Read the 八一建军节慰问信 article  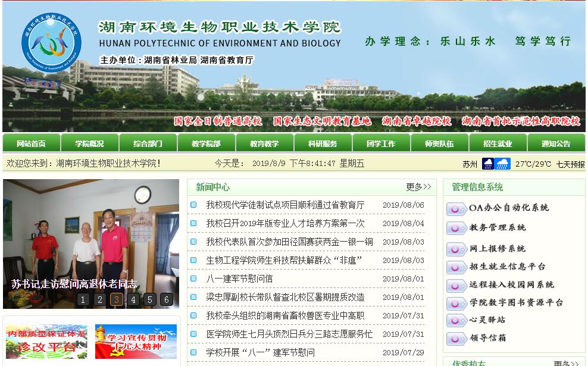pos(239,279)
